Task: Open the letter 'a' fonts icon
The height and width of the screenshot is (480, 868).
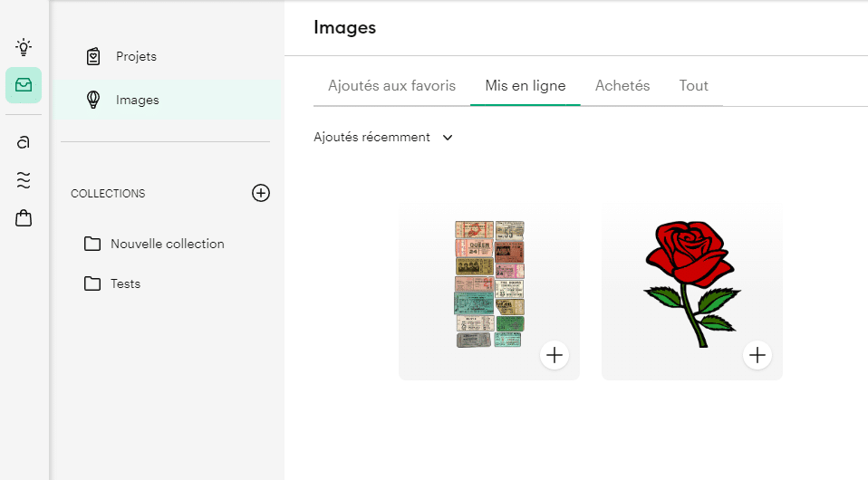Action: (x=24, y=142)
